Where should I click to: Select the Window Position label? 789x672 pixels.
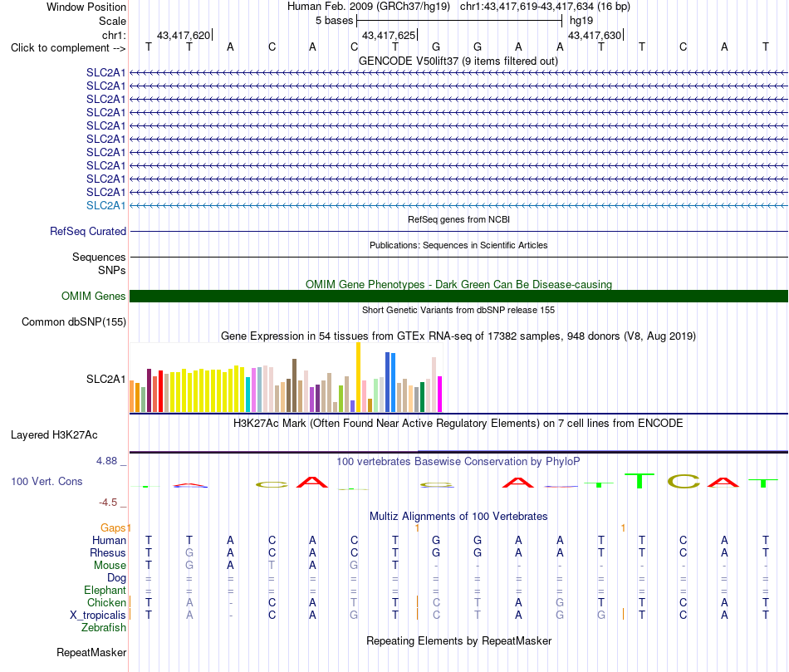pos(86,7)
